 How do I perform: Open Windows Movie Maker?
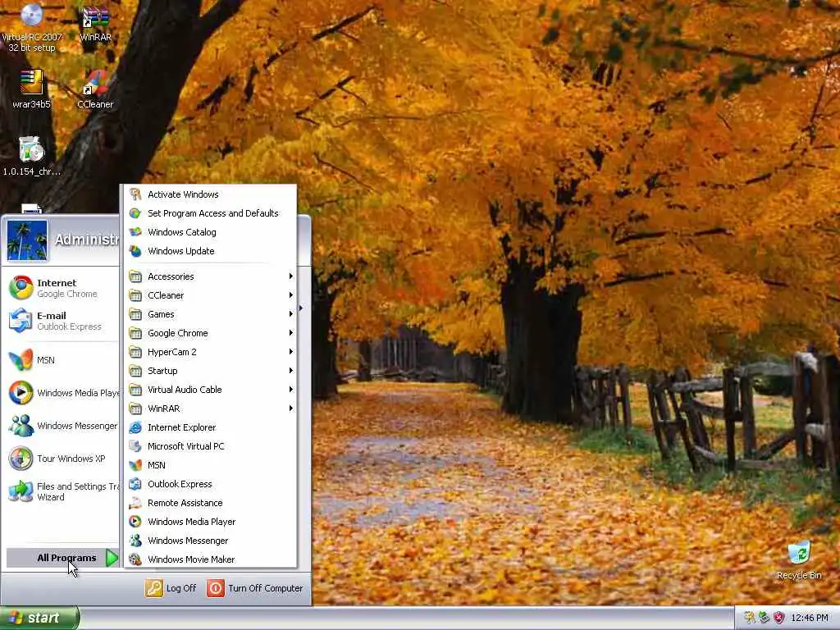211,559
